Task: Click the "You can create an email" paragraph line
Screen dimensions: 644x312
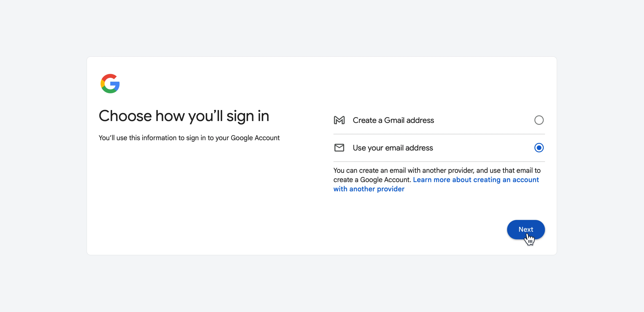Action: (x=437, y=170)
